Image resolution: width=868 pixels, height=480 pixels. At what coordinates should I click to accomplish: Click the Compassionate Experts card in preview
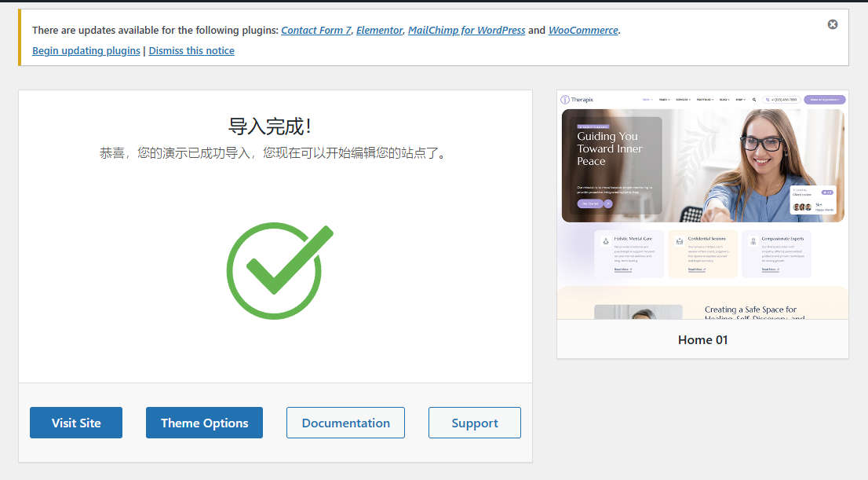coord(776,254)
